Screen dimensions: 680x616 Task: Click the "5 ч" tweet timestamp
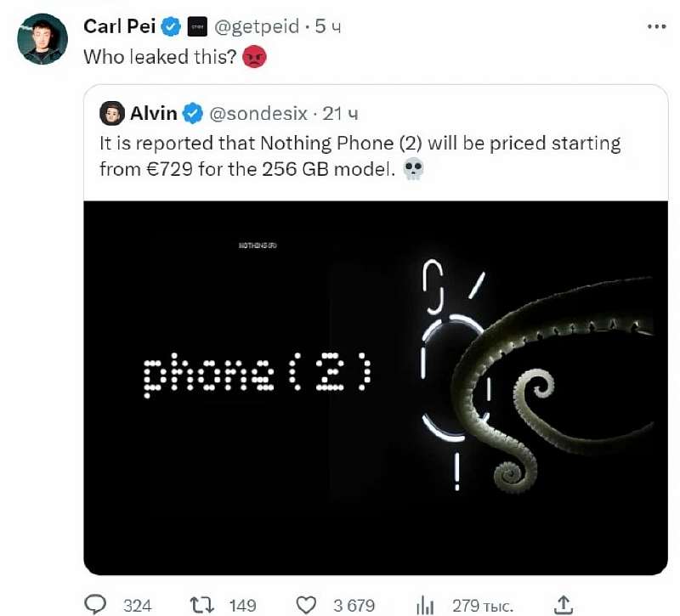tap(328, 27)
